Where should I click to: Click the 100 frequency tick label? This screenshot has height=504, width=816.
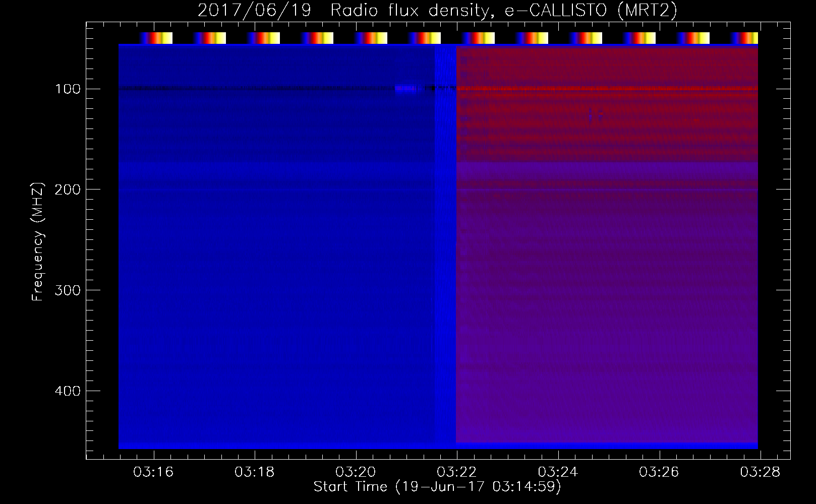click(68, 89)
